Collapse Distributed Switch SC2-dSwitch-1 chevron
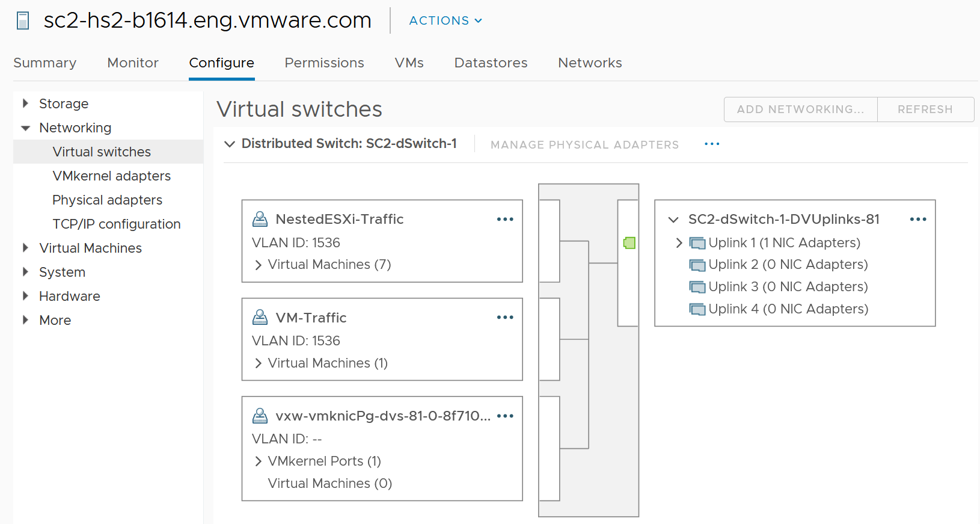Image resolution: width=980 pixels, height=524 pixels. pos(229,144)
